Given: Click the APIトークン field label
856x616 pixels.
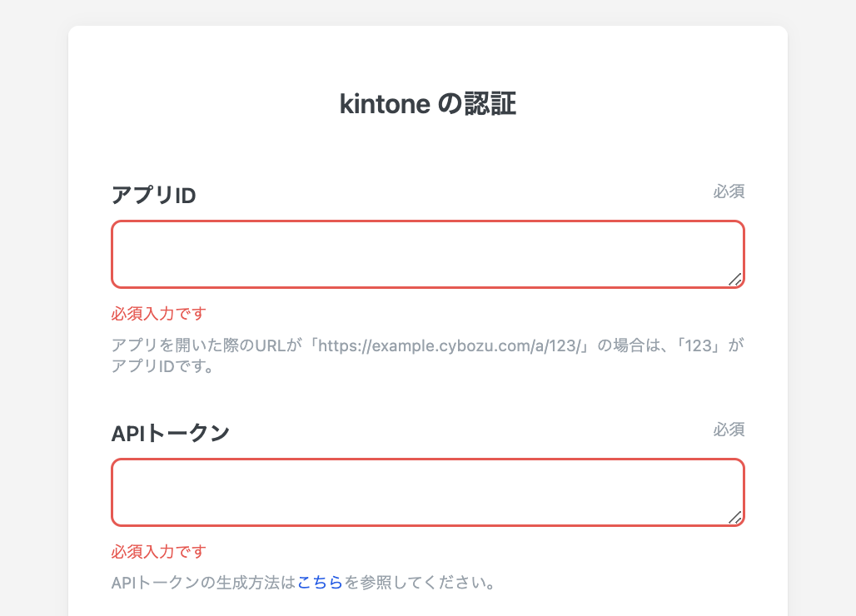Looking at the screenshot, I should [x=170, y=433].
